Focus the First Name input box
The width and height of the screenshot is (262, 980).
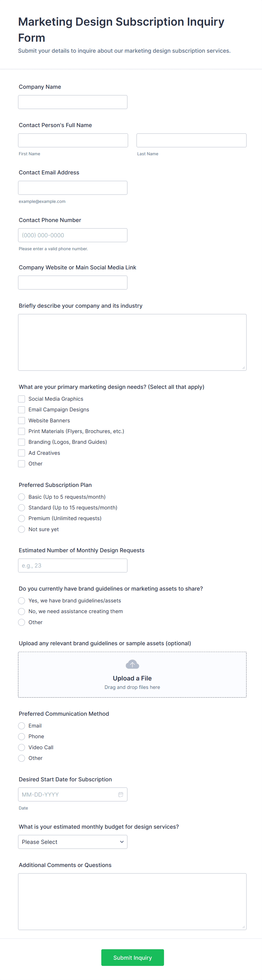[73, 140]
